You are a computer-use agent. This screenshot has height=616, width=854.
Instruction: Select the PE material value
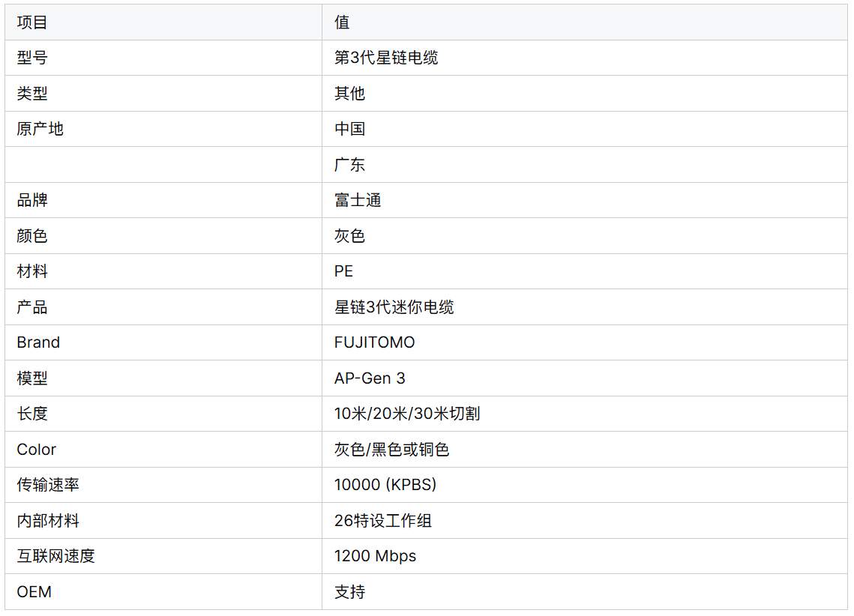(343, 271)
